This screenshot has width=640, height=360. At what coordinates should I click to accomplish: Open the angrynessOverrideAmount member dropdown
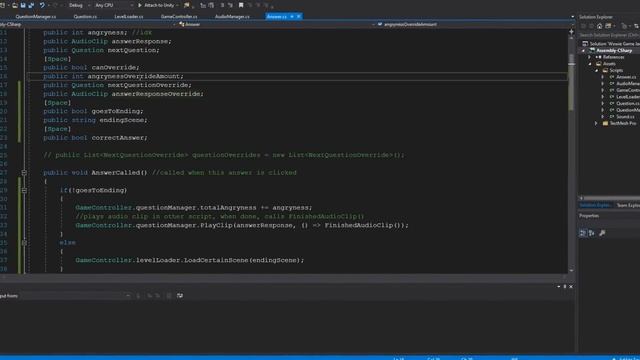click(x=473, y=24)
